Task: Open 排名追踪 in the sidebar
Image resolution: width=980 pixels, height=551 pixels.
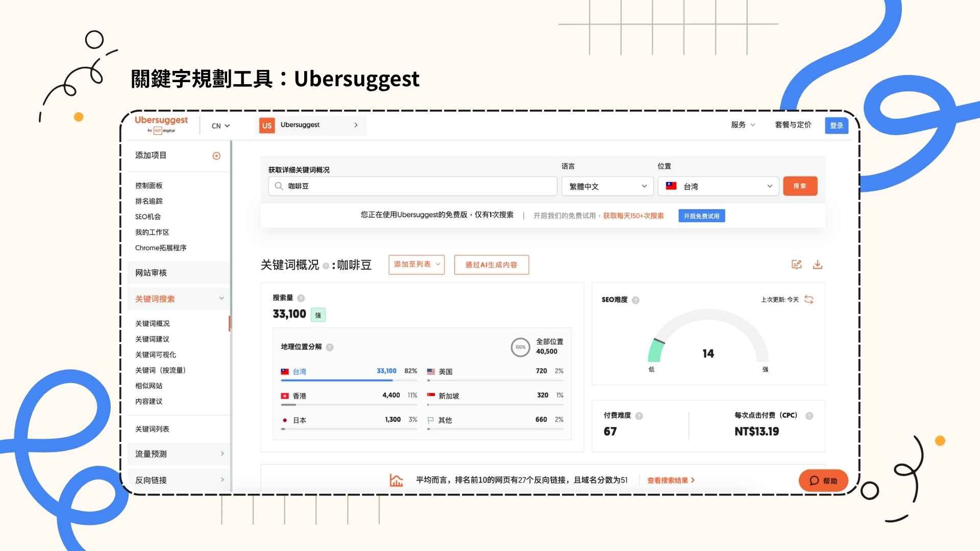Action: click(149, 201)
